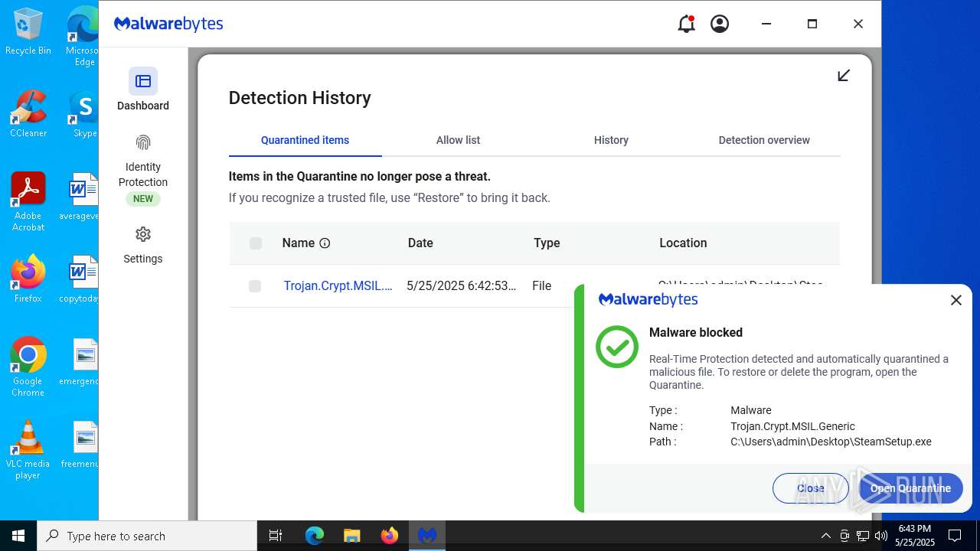Open network icon in system tray
Screen dimensions: 980x551
[x=863, y=536]
